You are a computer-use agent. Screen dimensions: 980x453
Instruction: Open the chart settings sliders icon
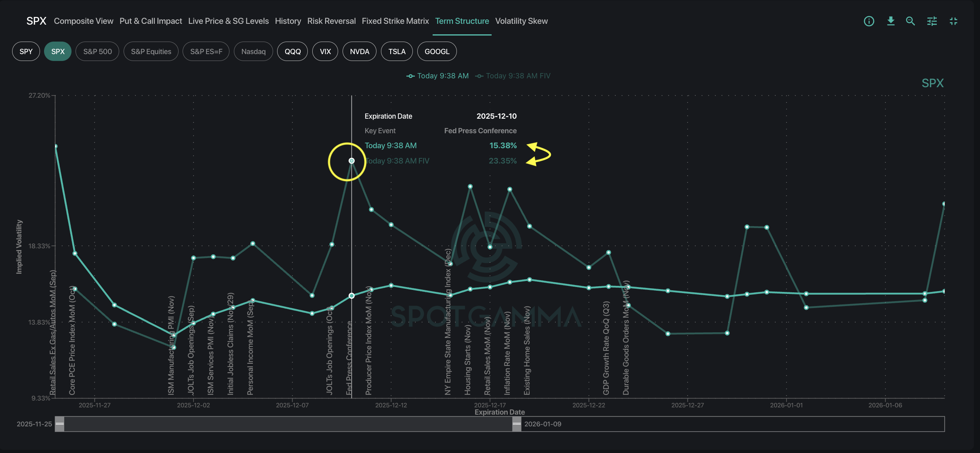[932, 21]
